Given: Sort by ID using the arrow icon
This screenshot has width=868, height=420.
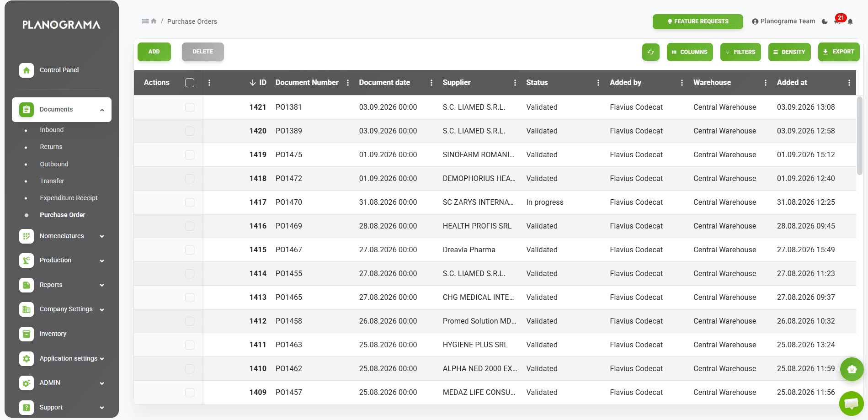Looking at the screenshot, I should [253, 83].
